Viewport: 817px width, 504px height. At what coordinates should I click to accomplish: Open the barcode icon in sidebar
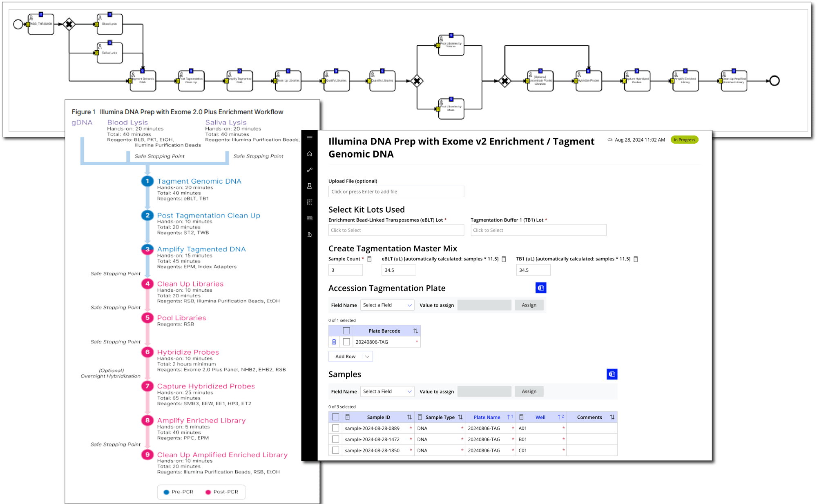pyautogui.click(x=310, y=218)
